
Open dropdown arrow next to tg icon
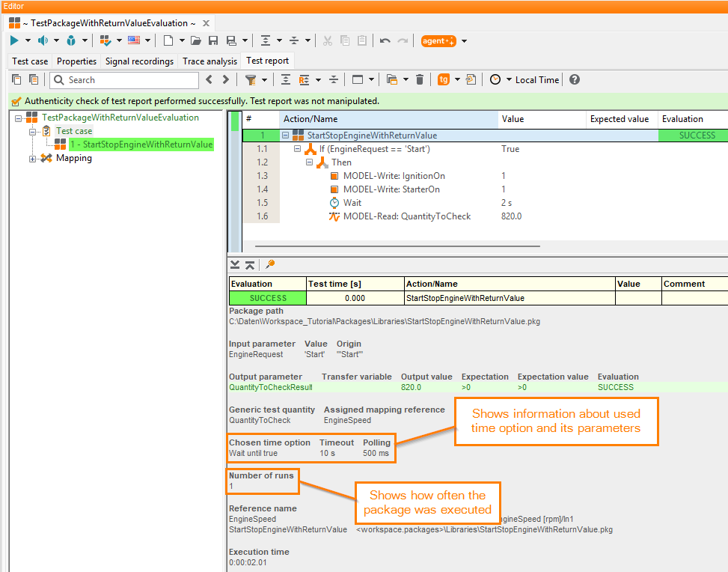(457, 80)
